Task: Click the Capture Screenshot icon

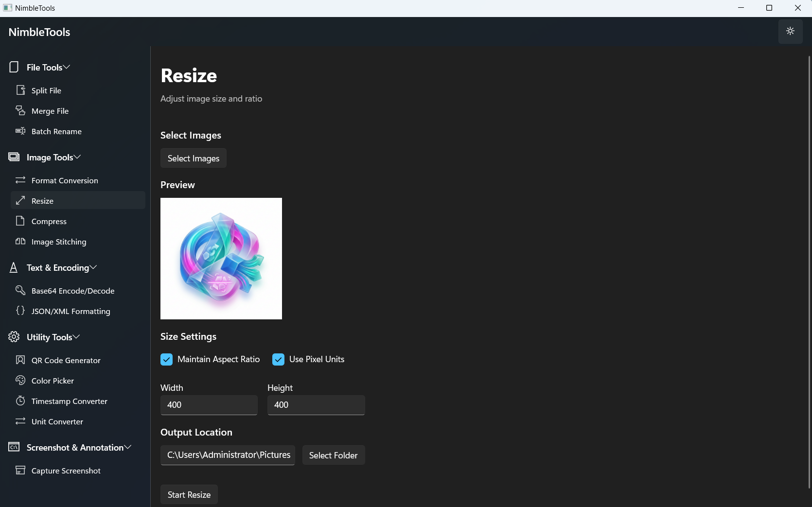Action: coord(20,470)
